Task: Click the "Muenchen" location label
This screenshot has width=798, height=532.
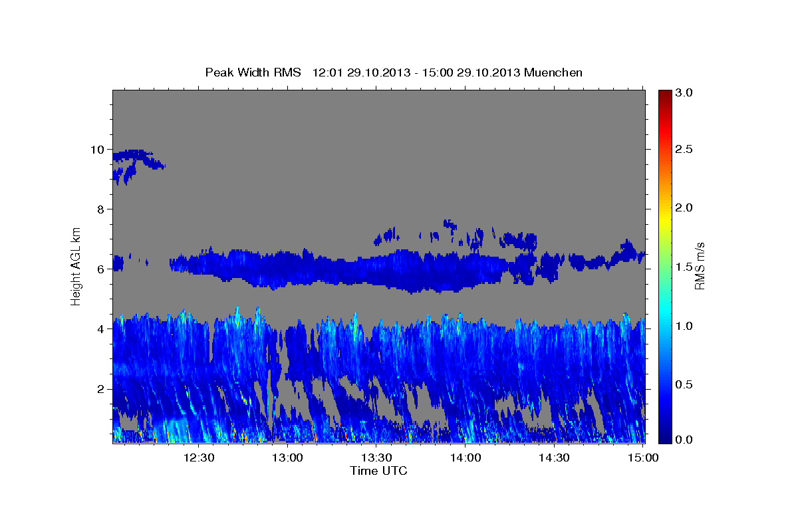Action: tap(553, 72)
